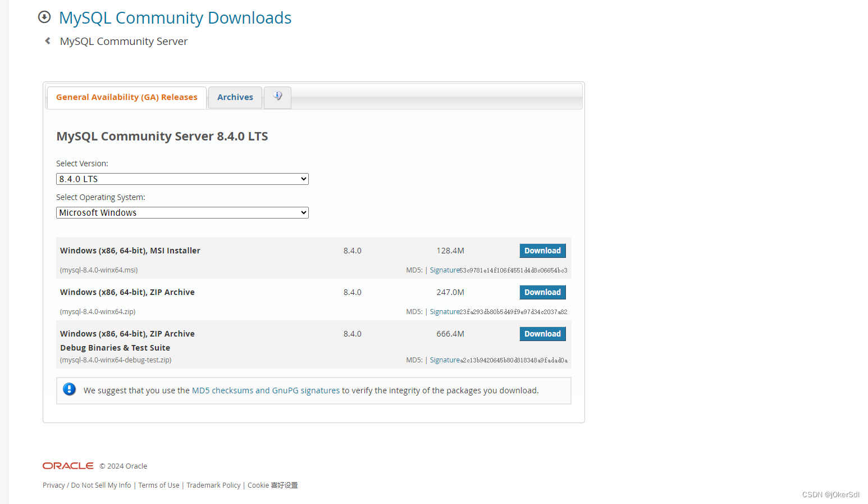Click the Oracle logo in footer
Screen dimensions: 868x504
[x=68, y=466]
